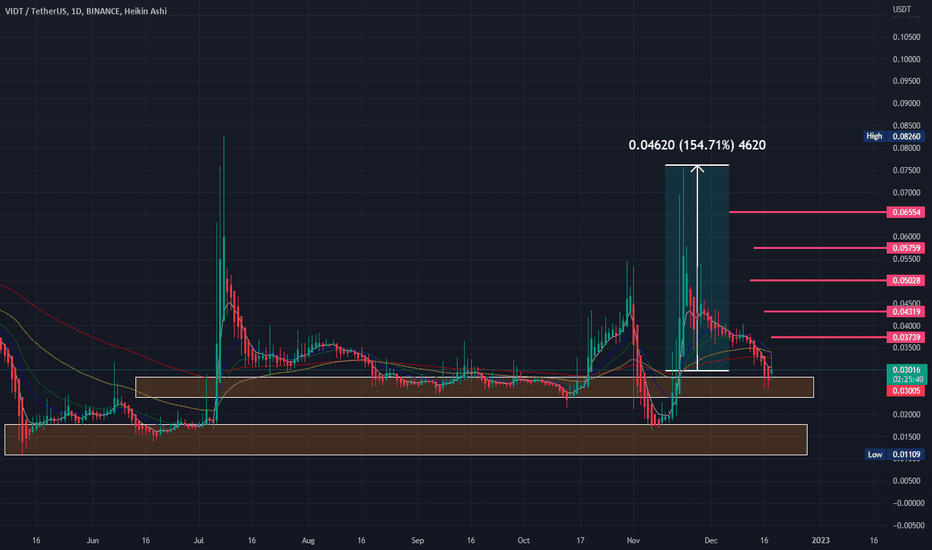Click the red 0.03005 price label

coord(905,391)
